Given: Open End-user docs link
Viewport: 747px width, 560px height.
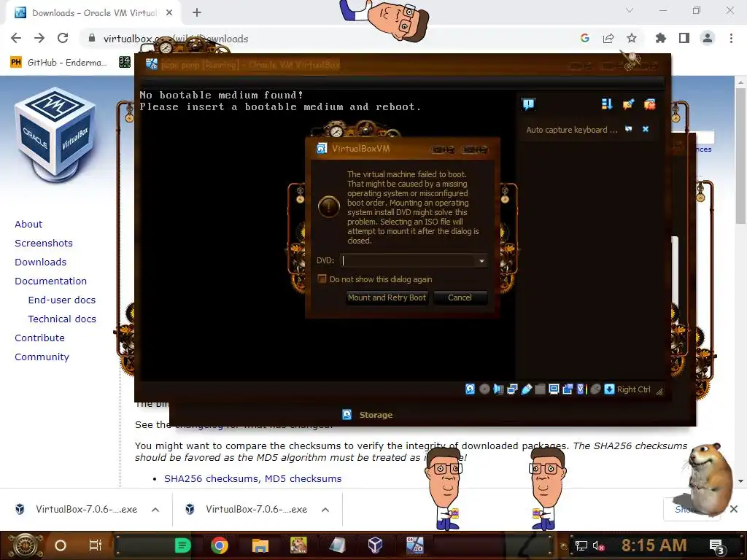Looking at the screenshot, I should point(62,300).
